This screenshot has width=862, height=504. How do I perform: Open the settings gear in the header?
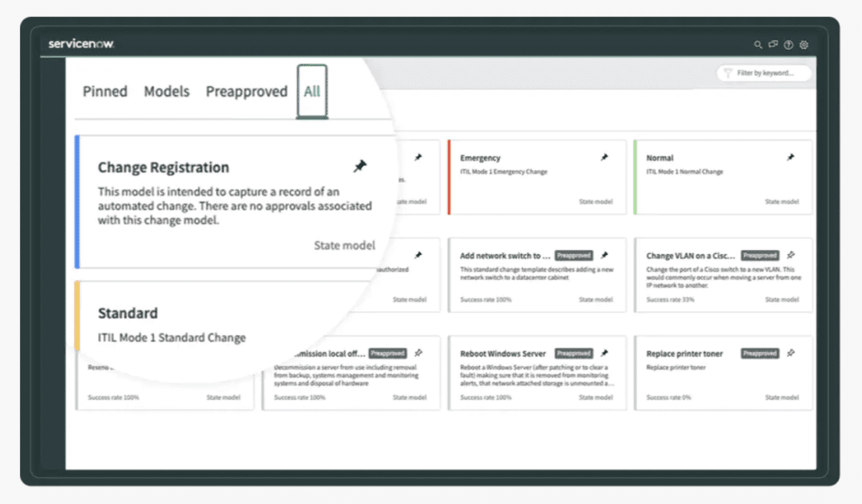click(804, 44)
